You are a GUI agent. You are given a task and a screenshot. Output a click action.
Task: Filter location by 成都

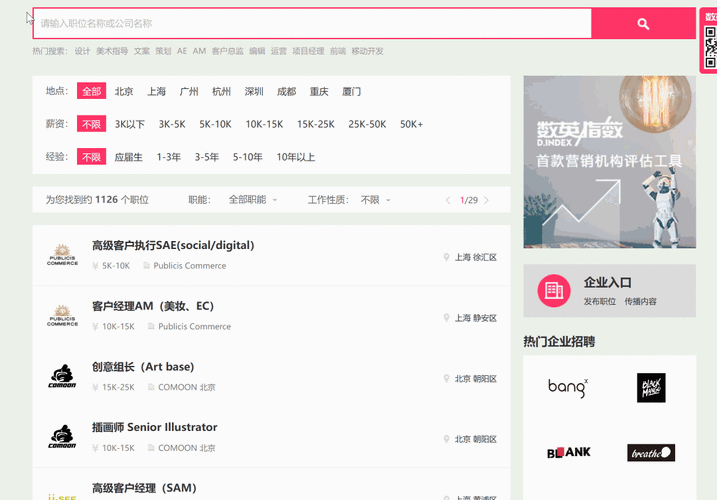(x=286, y=91)
